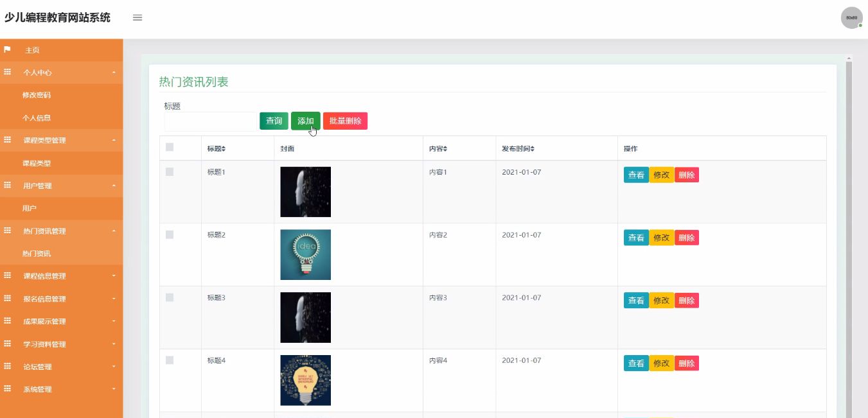Image resolution: width=868 pixels, height=418 pixels.
Task: Open 用户 submenu item
Action: point(30,209)
